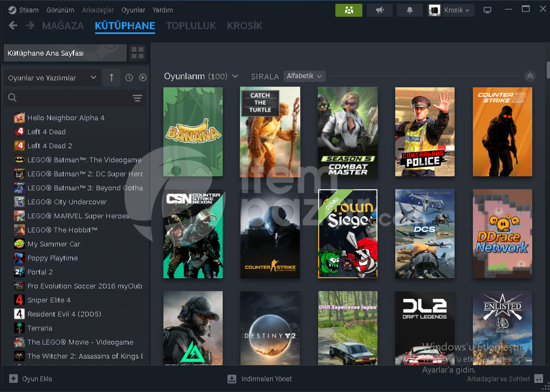550x392 pixels.
Task: Select Poppy Playtime in list
Action: (x=53, y=258)
